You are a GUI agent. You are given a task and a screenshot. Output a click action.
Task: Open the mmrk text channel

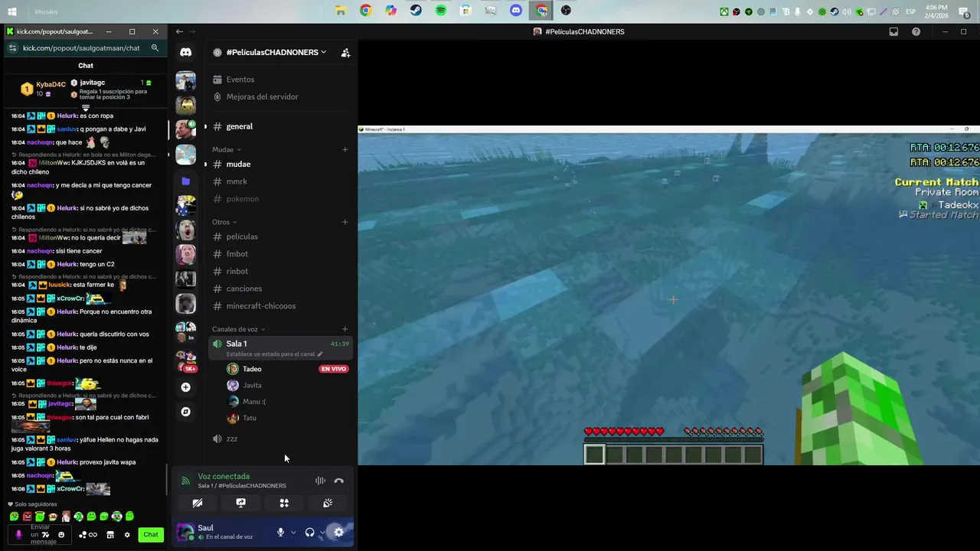point(279,181)
